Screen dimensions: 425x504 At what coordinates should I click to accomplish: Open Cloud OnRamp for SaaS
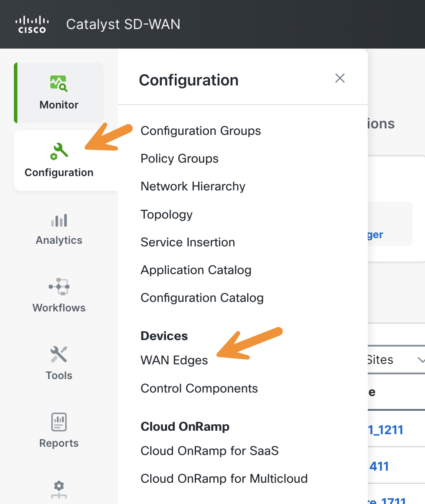point(209,451)
